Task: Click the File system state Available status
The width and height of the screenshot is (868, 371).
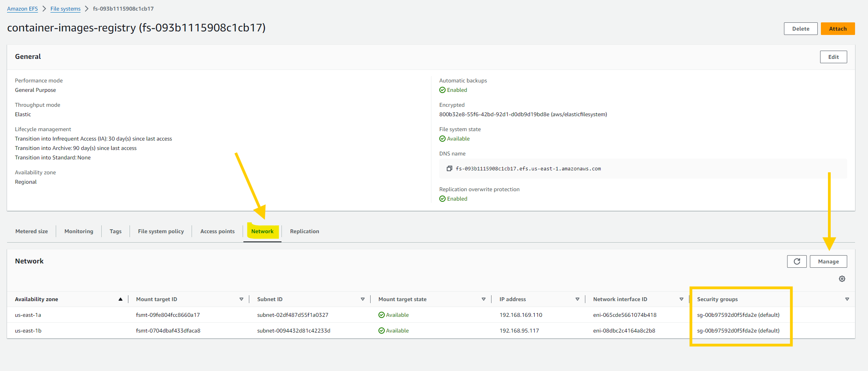Action: pyautogui.click(x=454, y=139)
